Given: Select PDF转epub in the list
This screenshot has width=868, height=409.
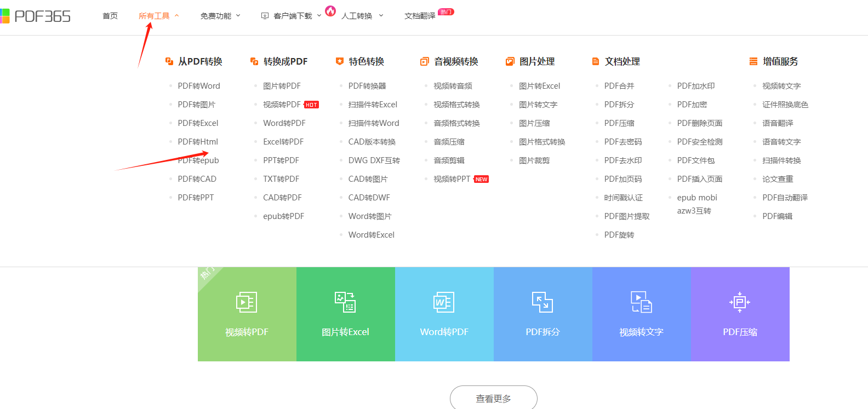Looking at the screenshot, I should pos(198,160).
